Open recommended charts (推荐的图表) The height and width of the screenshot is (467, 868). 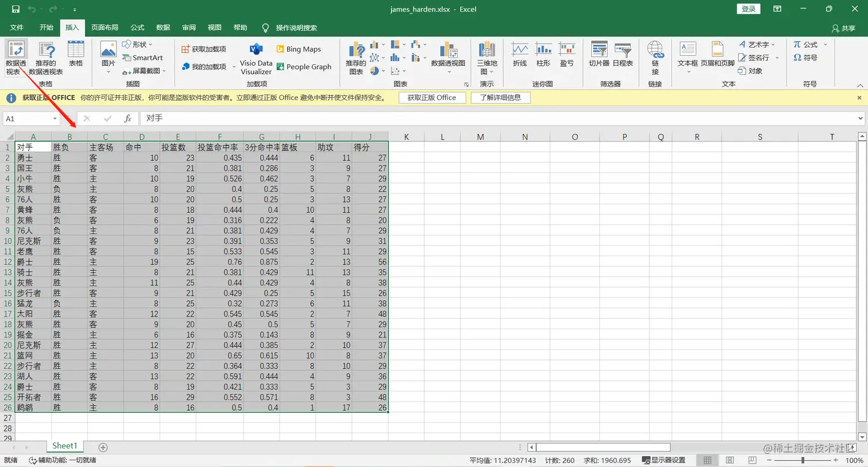[355, 57]
